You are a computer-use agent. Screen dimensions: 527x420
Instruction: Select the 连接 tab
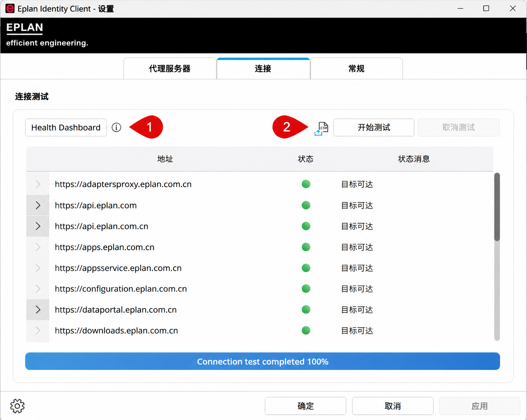point(263,68)
